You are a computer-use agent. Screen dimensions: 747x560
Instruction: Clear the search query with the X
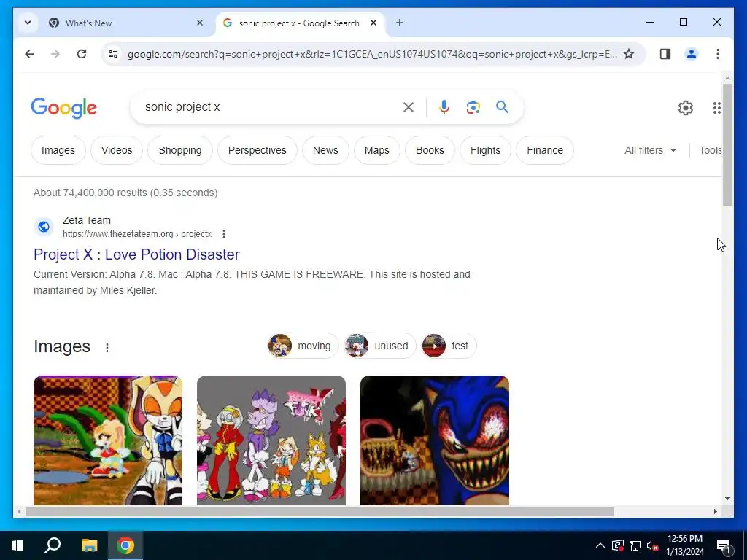tap(409, 107)
